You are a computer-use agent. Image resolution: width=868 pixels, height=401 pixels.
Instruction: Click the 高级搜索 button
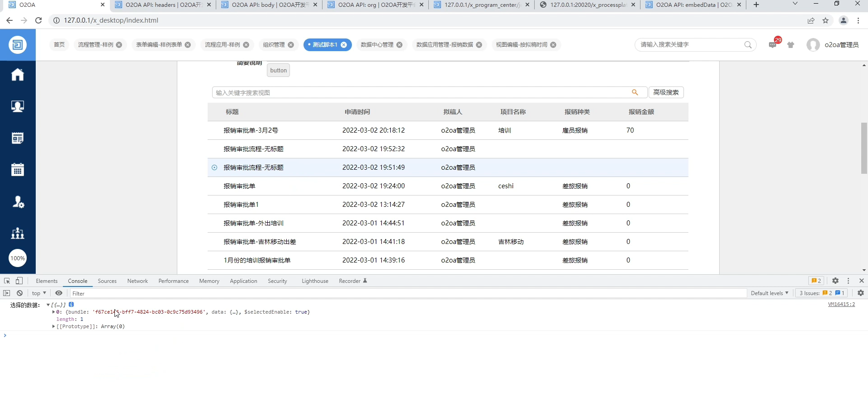click(x=666, y=92)
